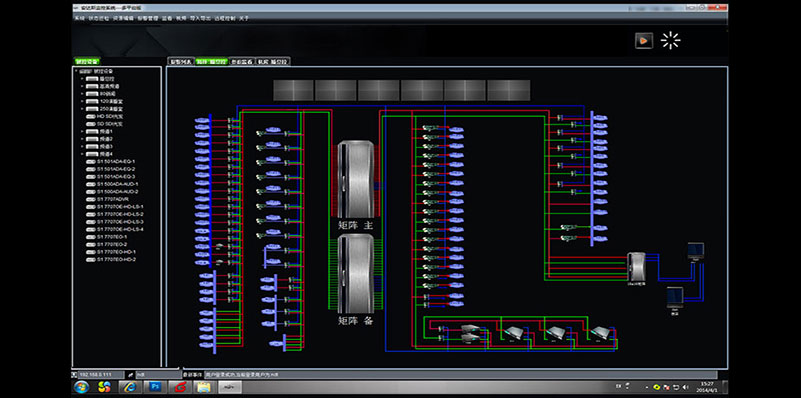Open the 远程控制 menu
801x398 pixels.
tap(225, 18)
